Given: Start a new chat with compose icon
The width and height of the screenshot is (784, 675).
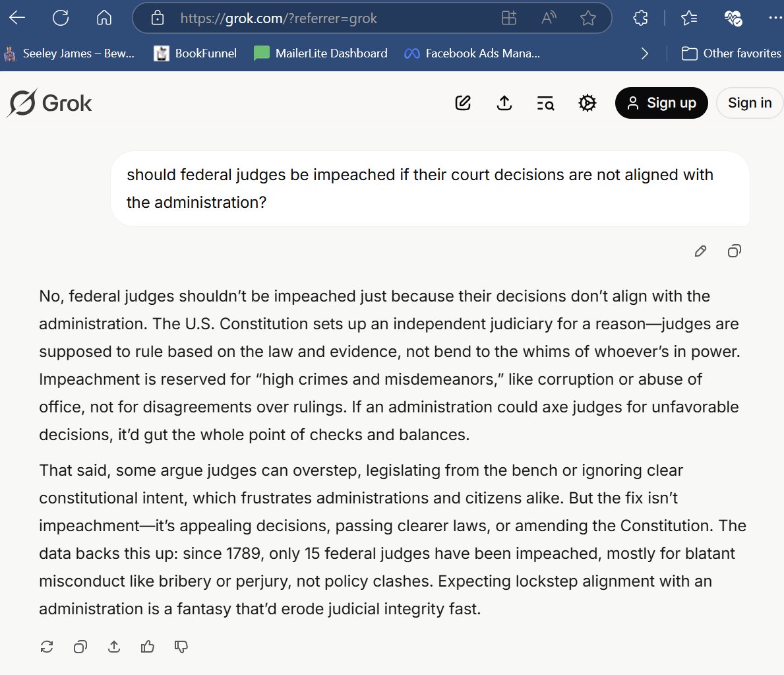Looking at the screenshot, I should [463, 102].
